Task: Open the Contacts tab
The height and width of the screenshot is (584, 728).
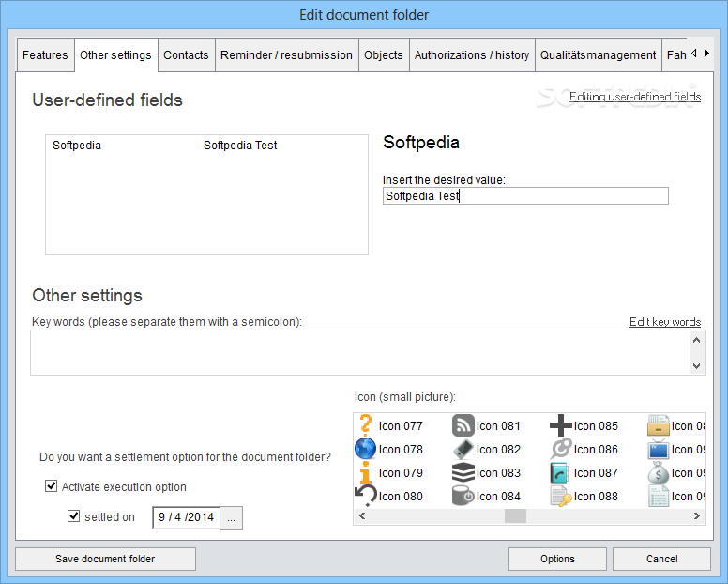Action: coord(186,55)
